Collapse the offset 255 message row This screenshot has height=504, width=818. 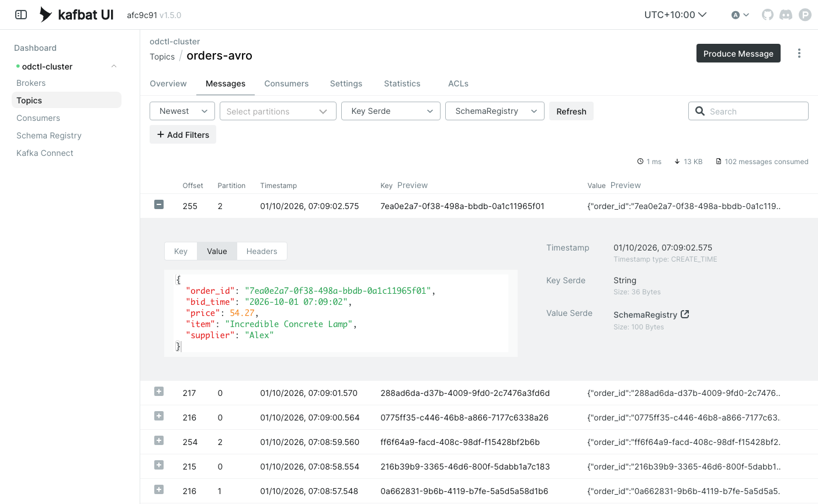159,204
